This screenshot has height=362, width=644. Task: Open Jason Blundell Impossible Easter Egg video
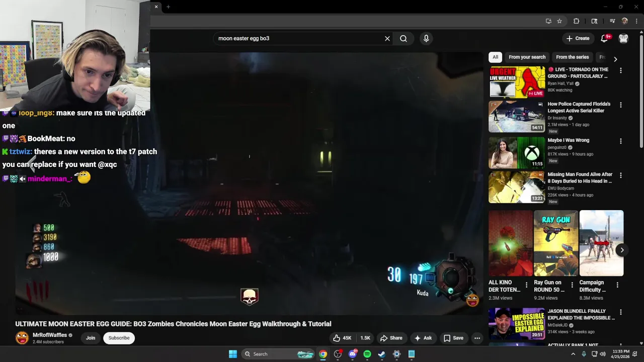517,323
